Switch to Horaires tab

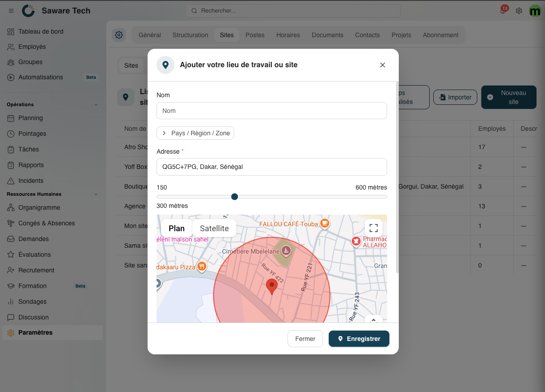[x=288, y=35]
